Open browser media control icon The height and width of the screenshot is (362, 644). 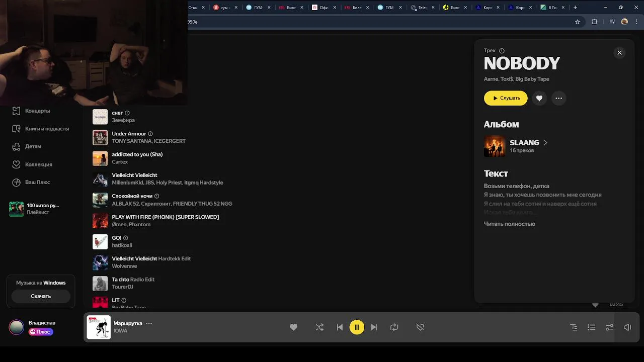(x=612, y=22)
